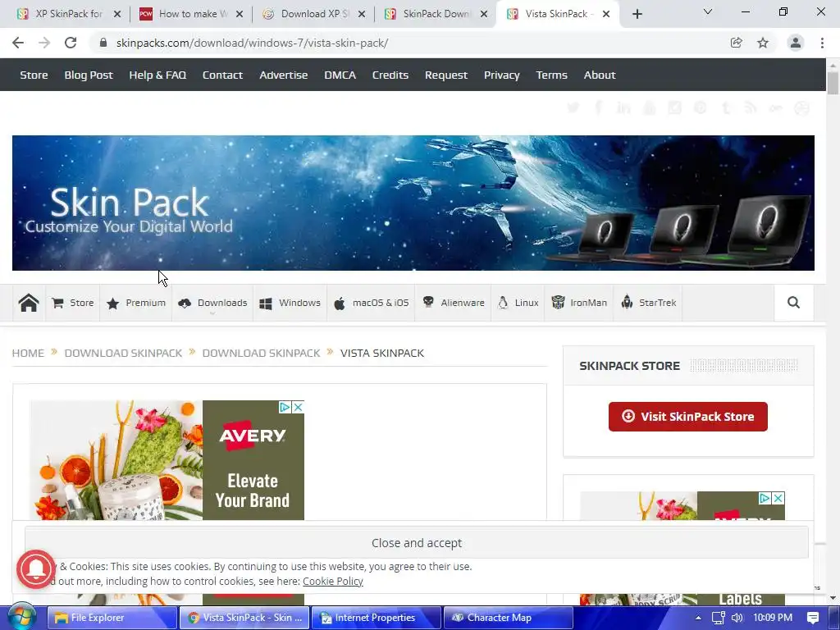The width and height of the screenshot is (840, 630).
Task: Open Privacy menu item
Action: click(x=501, y=75)
